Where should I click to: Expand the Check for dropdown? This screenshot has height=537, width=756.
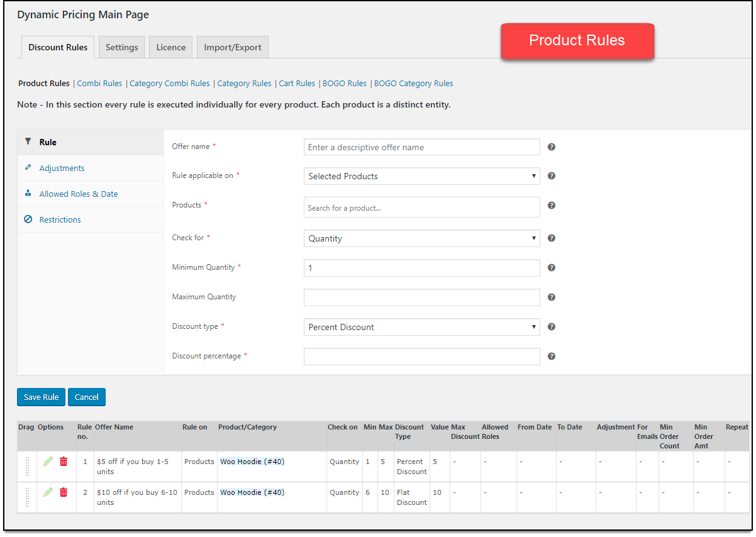coord(421,238)
